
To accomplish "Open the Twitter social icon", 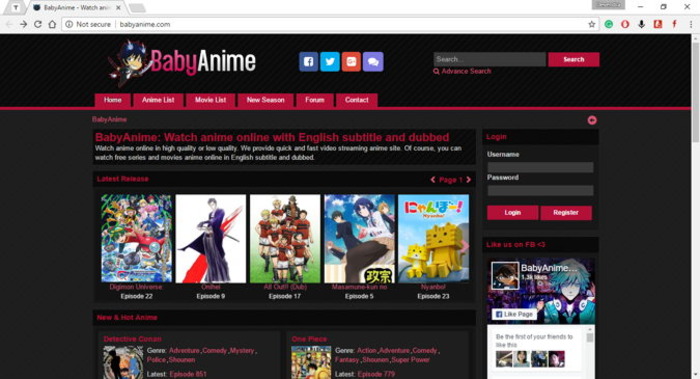I will coord(330,62).
